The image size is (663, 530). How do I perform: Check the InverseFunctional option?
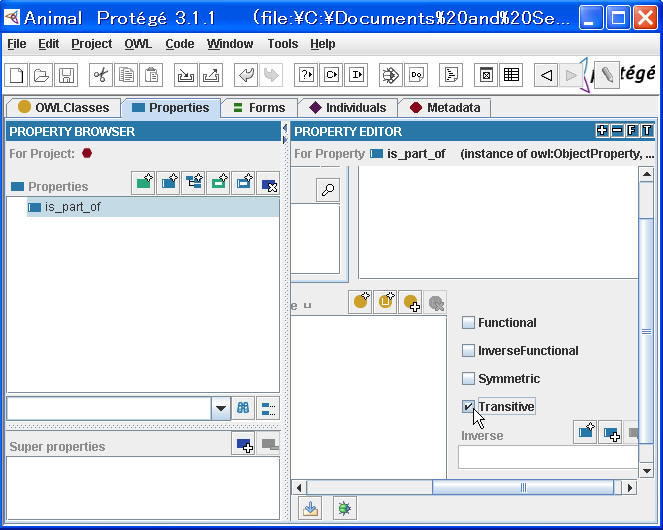click(x=468, y=351)
